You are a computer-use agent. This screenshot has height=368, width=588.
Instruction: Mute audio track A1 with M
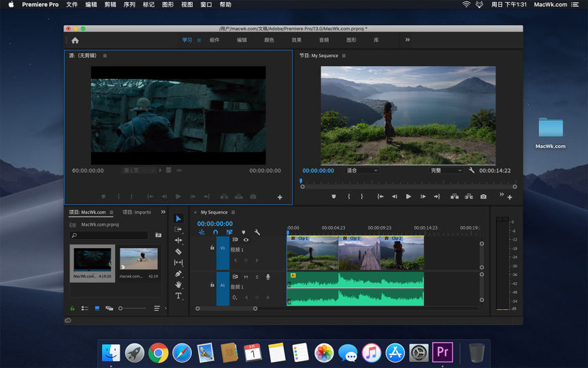pyautogui.click(x=246, y=277)
